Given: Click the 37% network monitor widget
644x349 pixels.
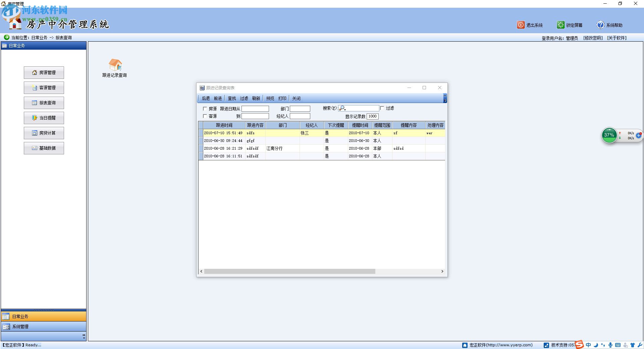Looking at the screenshot, I should click(x=609, y=135).
